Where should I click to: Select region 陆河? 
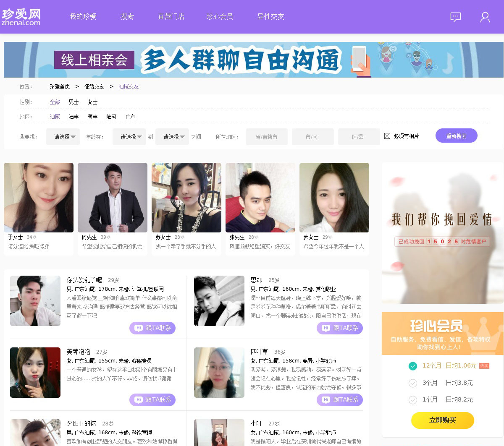point(112,117)
